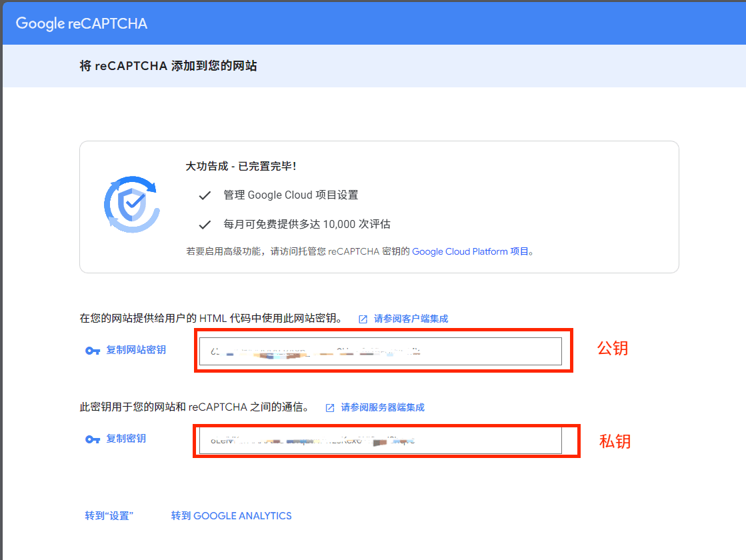Click the Google reCAPTCHA header logo
This screenshot has width=746, height=560.
[x=81, y=23]
